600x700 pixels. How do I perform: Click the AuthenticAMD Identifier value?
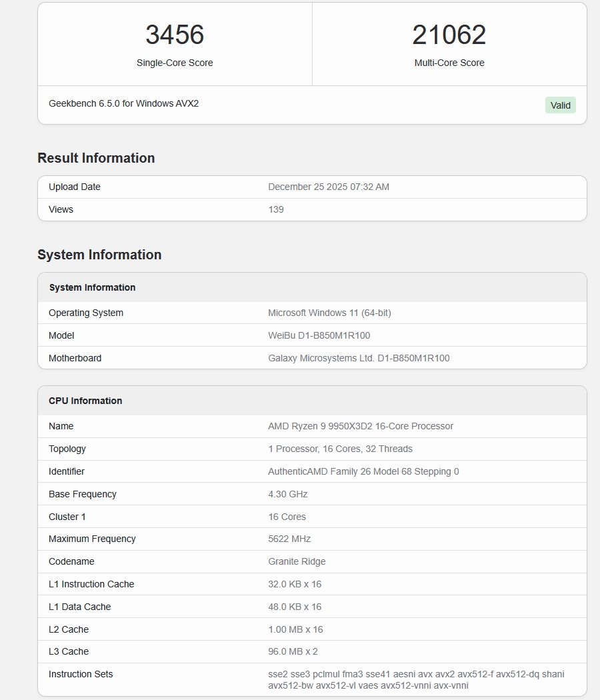click(363, 471)
